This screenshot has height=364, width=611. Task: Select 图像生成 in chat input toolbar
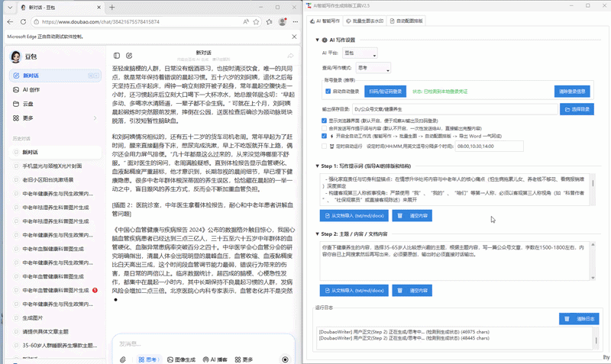(x=181, y=359)
